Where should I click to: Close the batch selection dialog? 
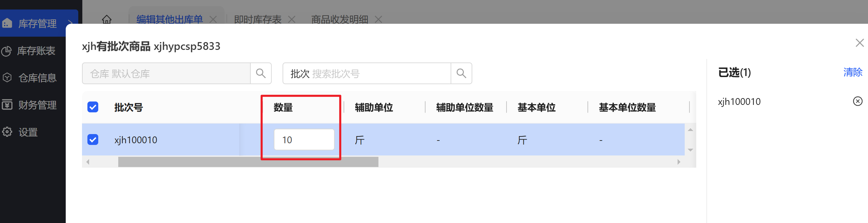click(860, 43)
